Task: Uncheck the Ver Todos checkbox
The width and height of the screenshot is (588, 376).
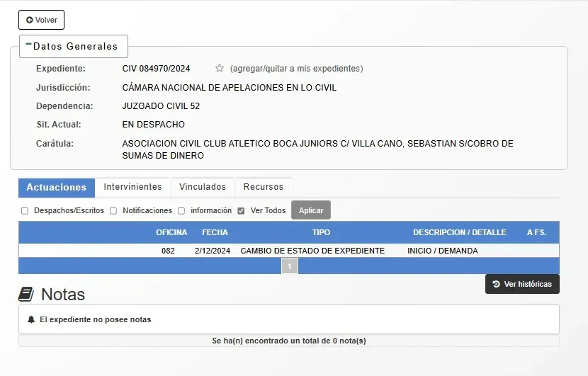Action: coord(241,211)
